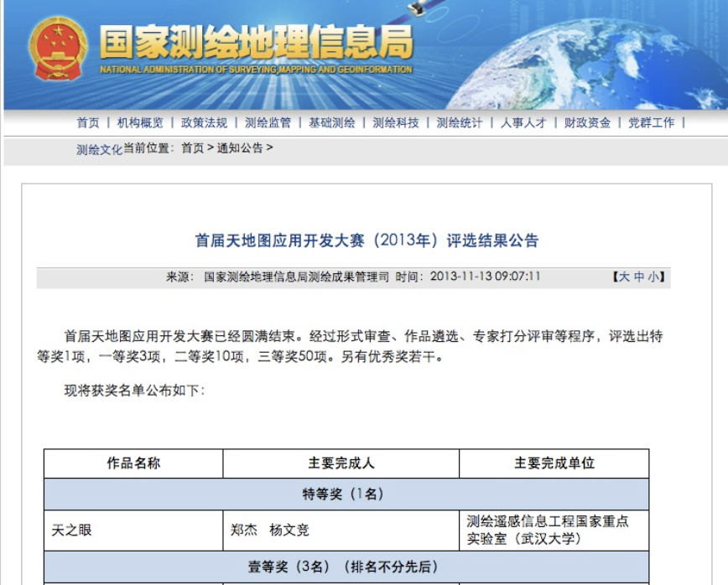Go to 财政资金 page
Screen dimensions: 728x585
click(x=587, y=122)
